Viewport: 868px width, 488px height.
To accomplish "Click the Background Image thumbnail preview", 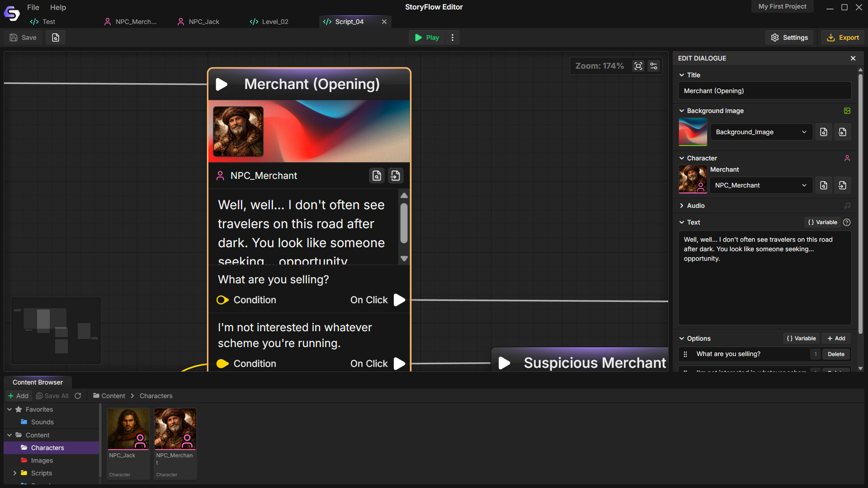I will (692, 131).
